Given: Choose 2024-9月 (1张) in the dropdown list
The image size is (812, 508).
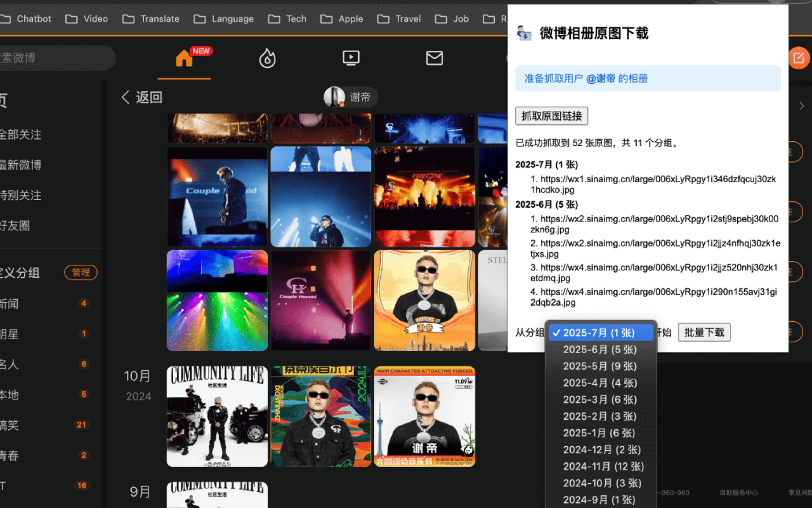Looking at the screenshot, I should (601, 500).
